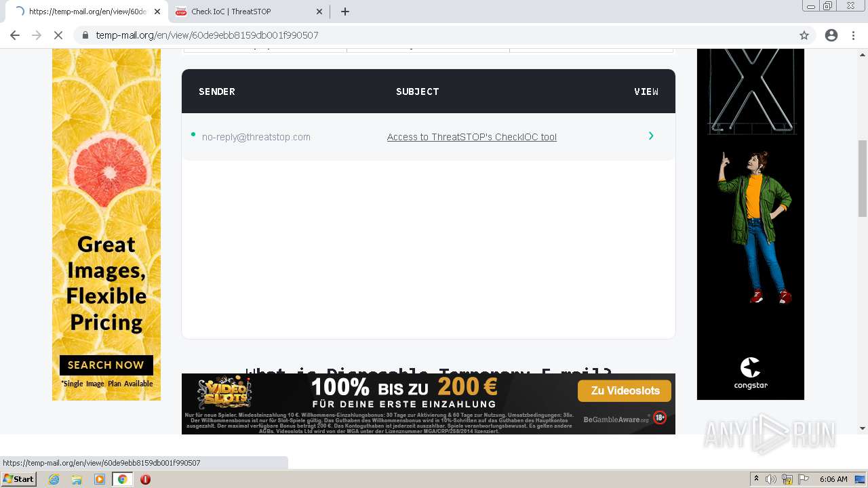The height and width of the screenshot is (488, 868).
Task: Select the Chrome taskbar button
Action: [x=122, y=479]
